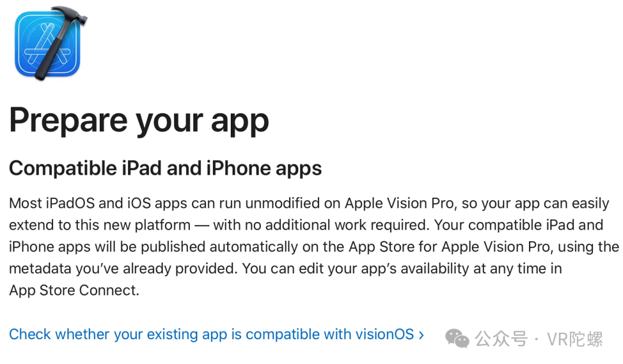Click the words 'Most iPadOS' starting the paragraph
Image resolution: width=623 pixels, height=364 pixels.
(x=52, y=203)
